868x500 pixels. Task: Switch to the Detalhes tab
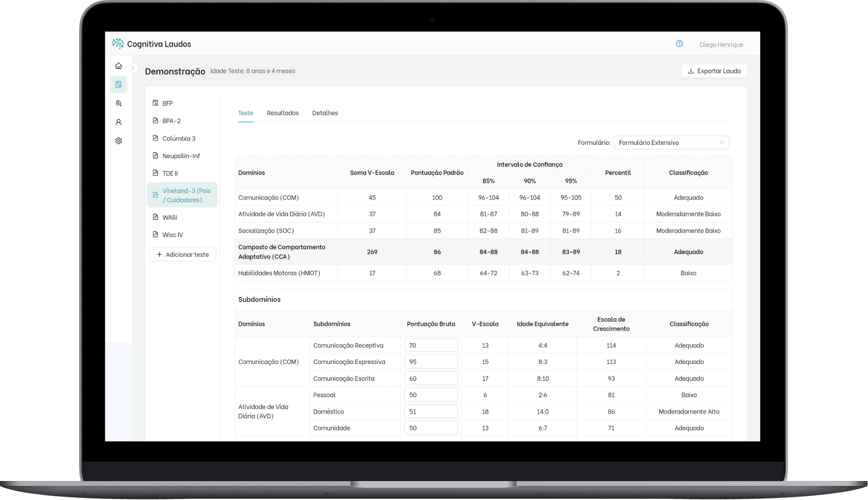click(x=325, y=113)
